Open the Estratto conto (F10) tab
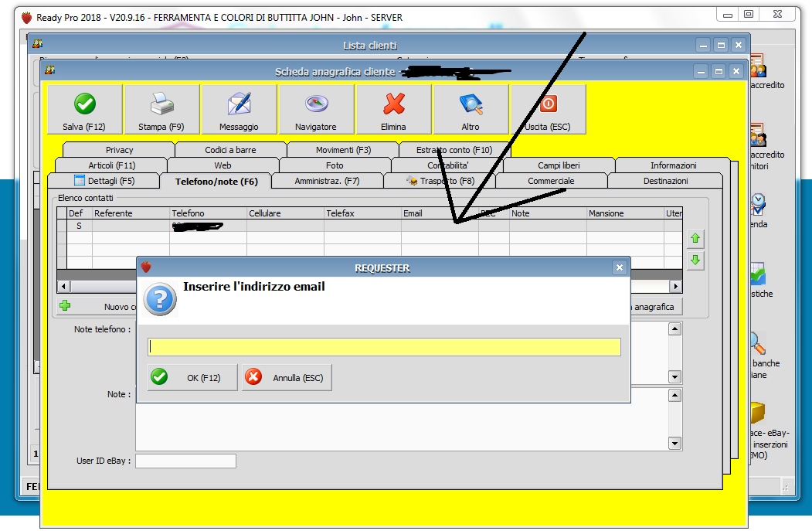The image size is (812, 531). click(455, 150)
